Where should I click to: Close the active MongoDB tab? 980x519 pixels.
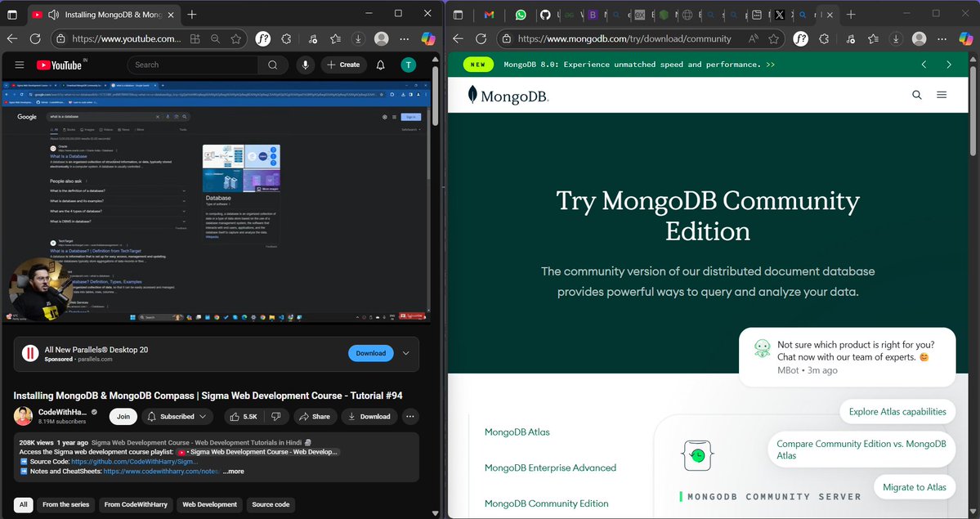pyautogui.click(x=830, y=15)
